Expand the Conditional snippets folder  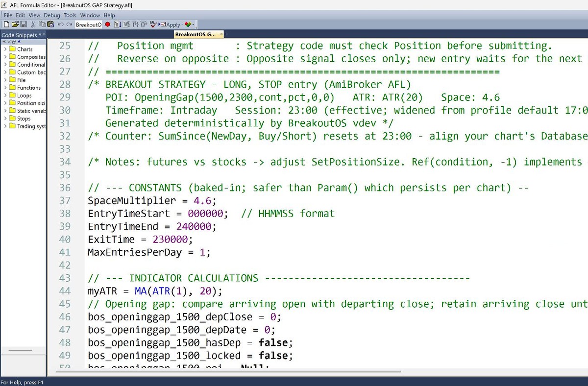pos(5,65)
